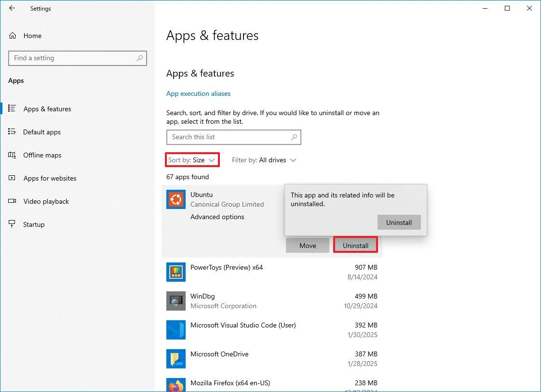This screenshot has width=541, height=392.
Task: Confirm uninstalling Ubuntu in the popup
Action: click(399, 222)
